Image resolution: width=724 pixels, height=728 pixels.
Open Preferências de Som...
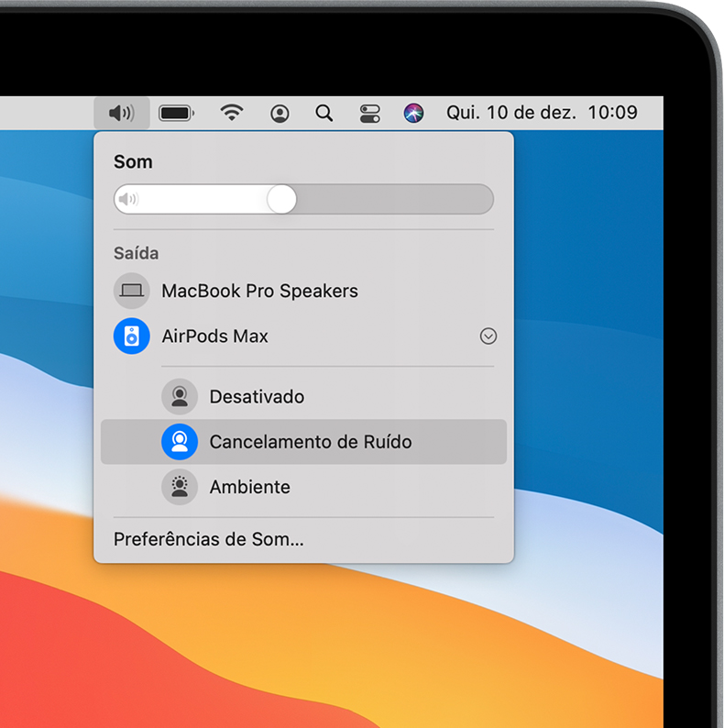click(x=209, y=539)
